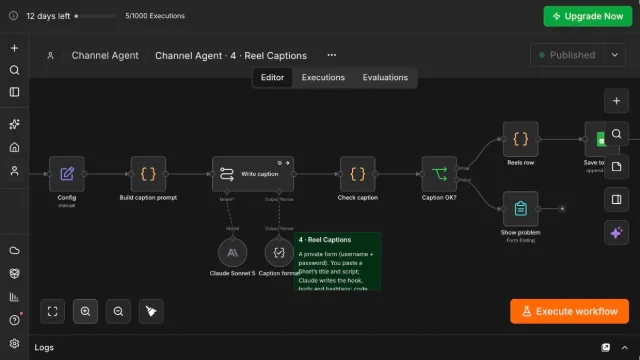The height and width of the screenshot is (360, 640).
Task: Select the Reels row node
Action: pyautogui.click(x=520, y=139)
